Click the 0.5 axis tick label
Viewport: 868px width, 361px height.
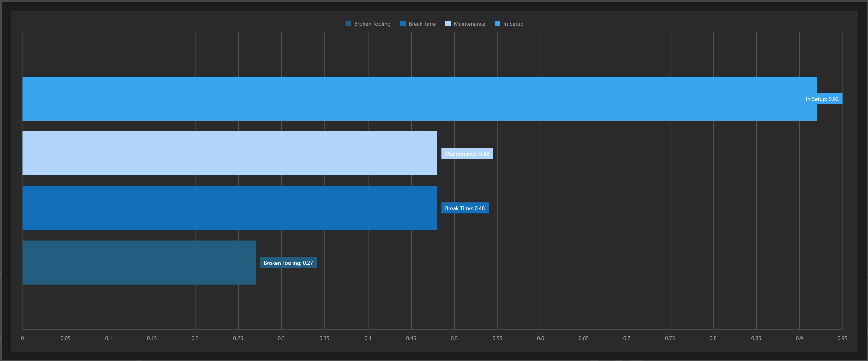click(454, 338)
